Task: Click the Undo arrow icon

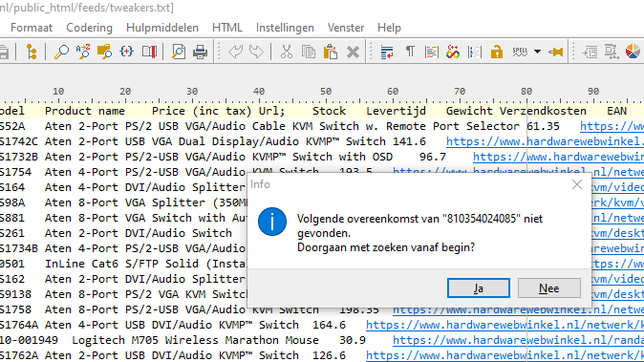Action: coord(235,53)
